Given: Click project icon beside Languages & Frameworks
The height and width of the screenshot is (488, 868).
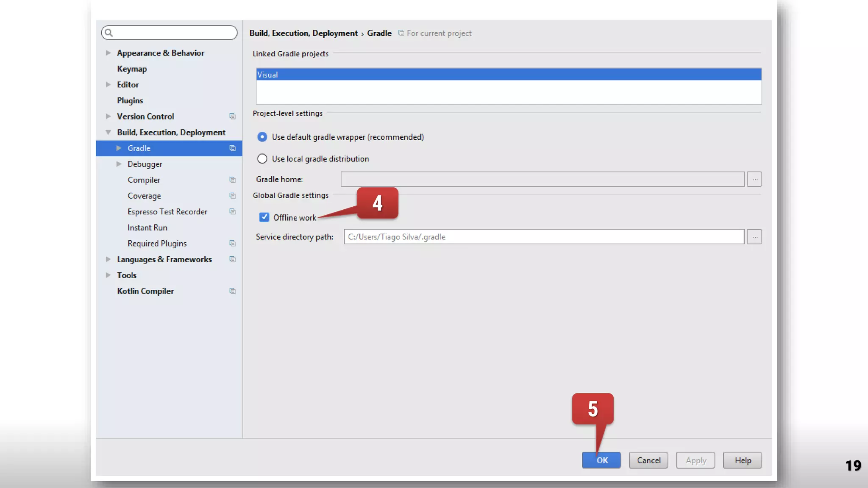Looking at the screenshot, I should click(x=232, y=259).
